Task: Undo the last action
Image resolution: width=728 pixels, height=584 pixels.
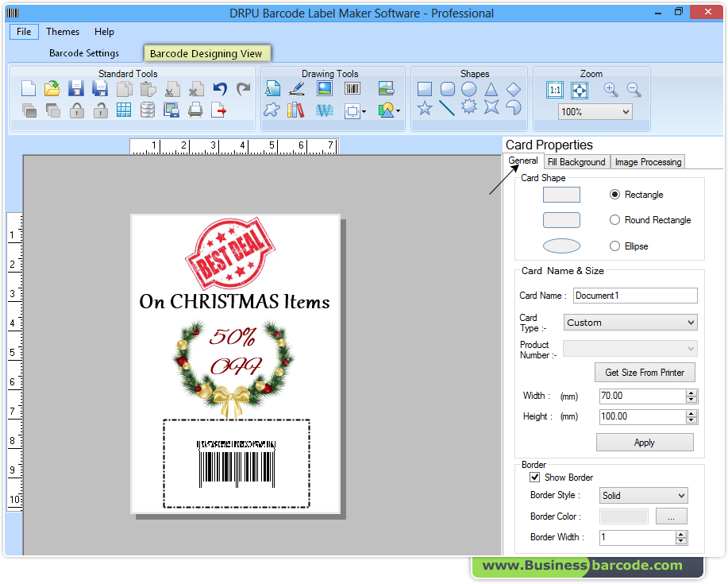Action: pyautogui.click(x=220, y=88)
